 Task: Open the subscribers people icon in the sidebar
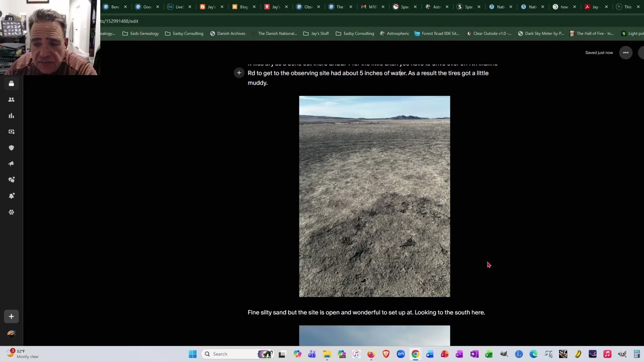click(11, 100)
